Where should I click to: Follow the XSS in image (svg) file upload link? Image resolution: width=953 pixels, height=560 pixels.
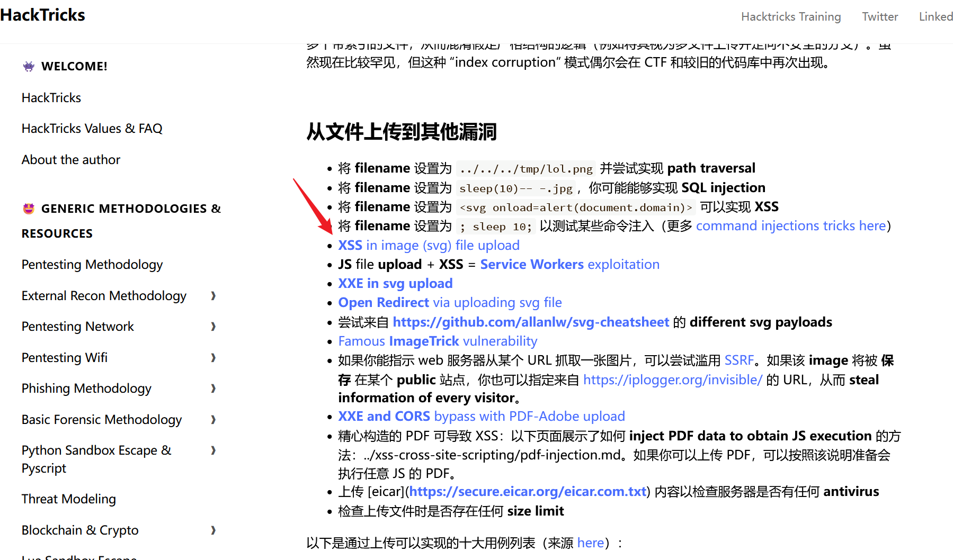tap(429, 246)
